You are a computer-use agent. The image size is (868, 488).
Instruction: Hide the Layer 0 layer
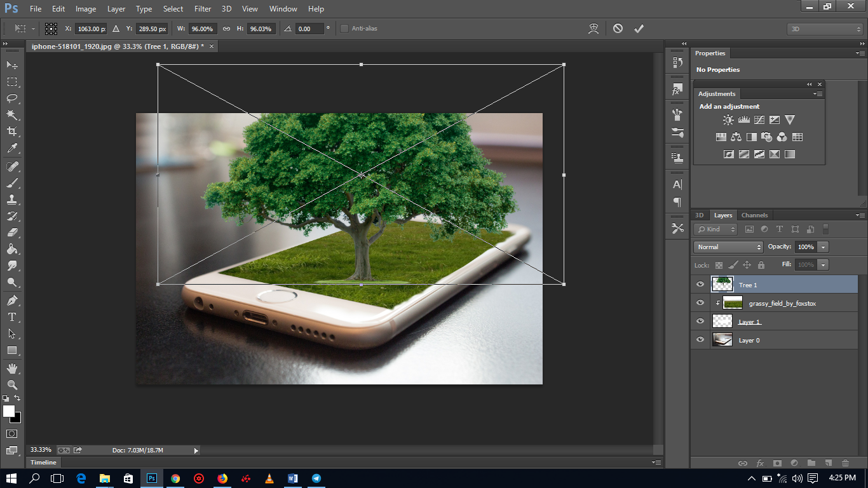click(x=700, y=340)
